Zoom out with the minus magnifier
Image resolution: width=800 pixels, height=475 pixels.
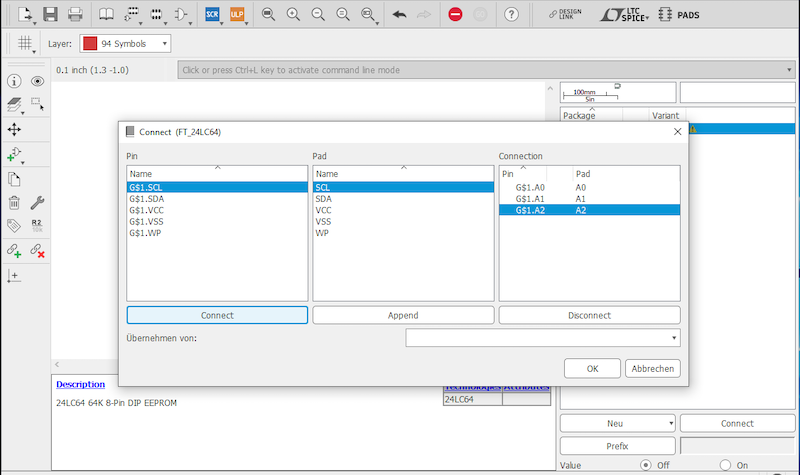[318, 14]
